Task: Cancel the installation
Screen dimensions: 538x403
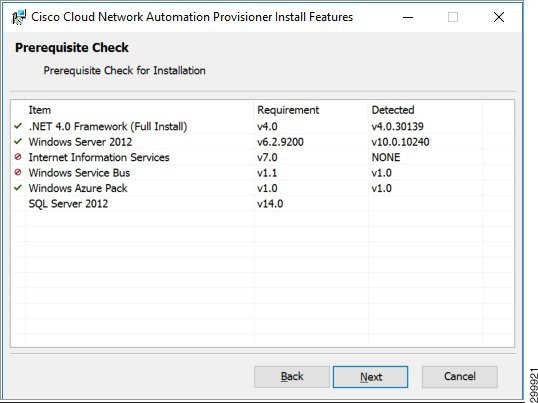Action: 459,377
